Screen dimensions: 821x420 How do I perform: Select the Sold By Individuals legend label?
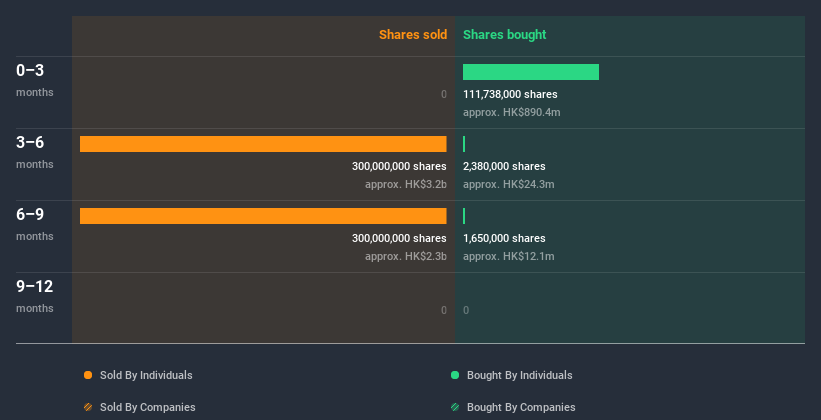click(146, 375)
